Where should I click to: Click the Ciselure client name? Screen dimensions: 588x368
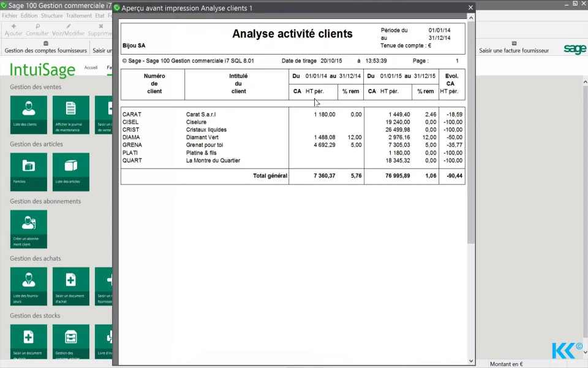196,122
